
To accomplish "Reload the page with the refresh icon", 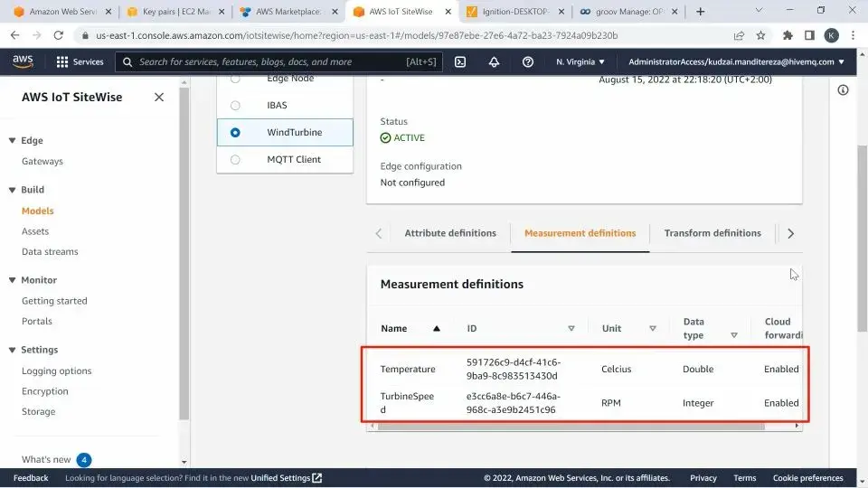I will (58, 35).
